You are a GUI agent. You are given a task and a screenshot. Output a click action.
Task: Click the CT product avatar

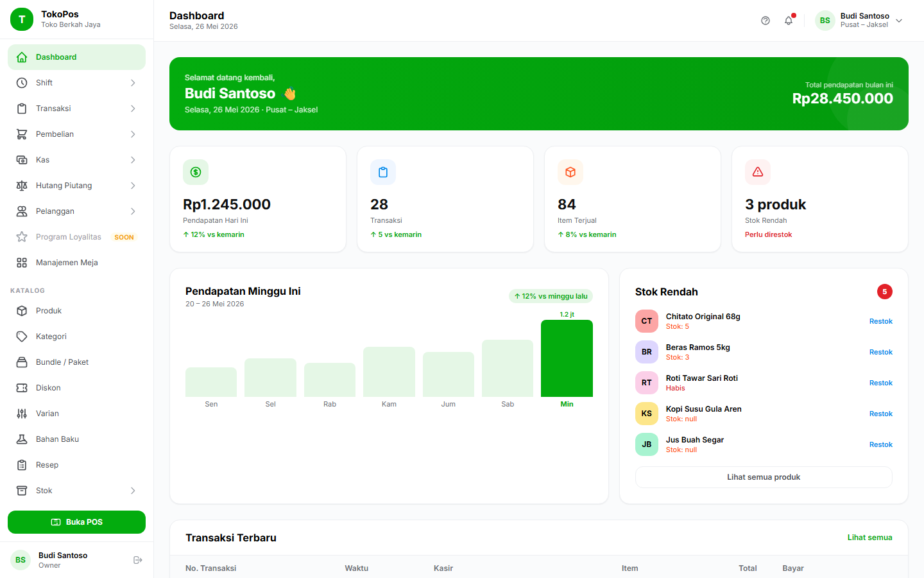tap(647, 321)
